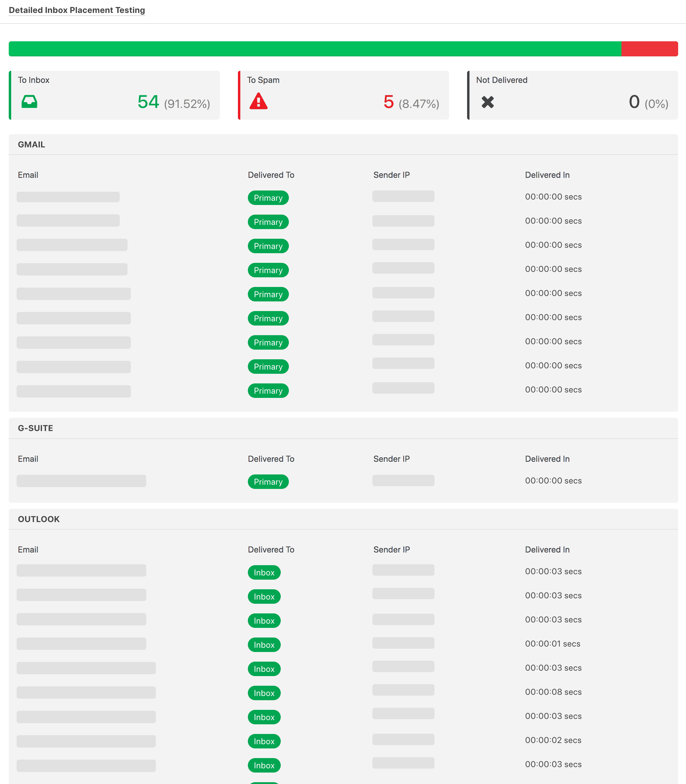
Task: Select the first Primary badge under GMAIL
Action: coord(268,198)
